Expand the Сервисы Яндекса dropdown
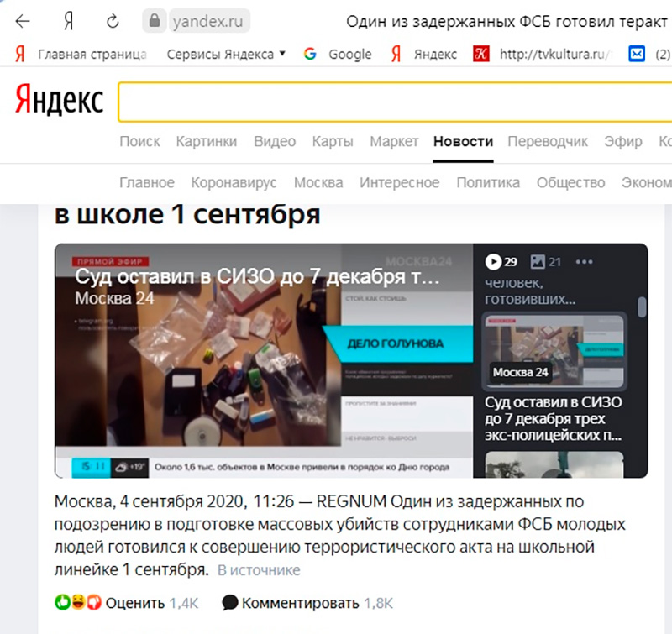 coord(226,54)
